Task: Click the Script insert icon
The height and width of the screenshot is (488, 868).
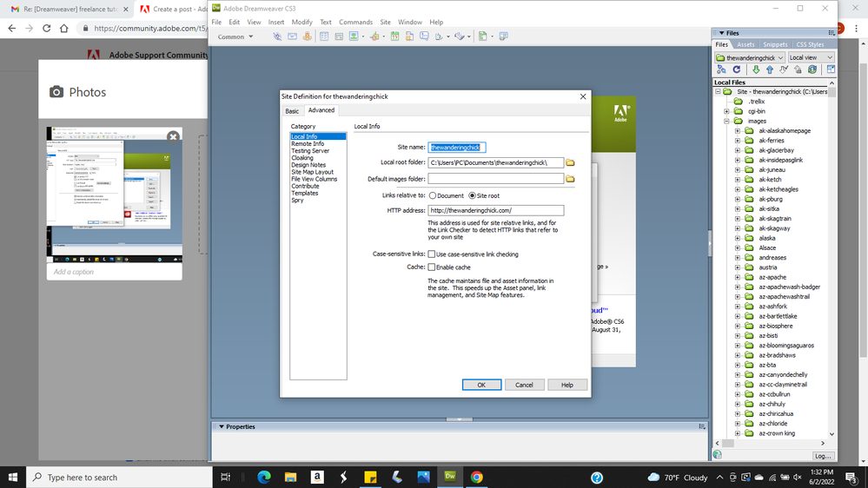Action: coord(459,36)
